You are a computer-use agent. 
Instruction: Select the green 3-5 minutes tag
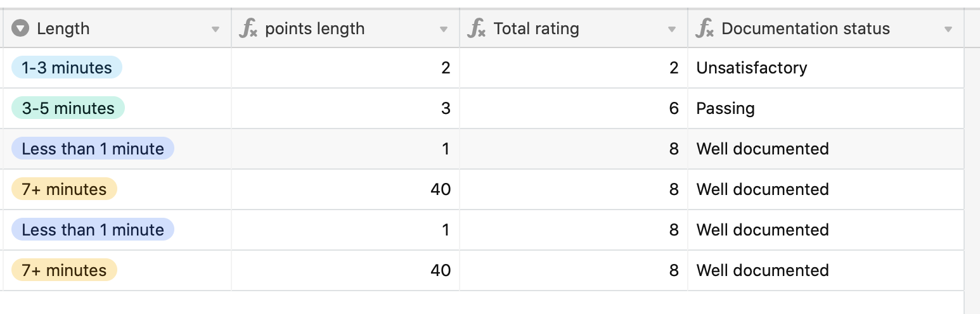(x=68, y=108)
